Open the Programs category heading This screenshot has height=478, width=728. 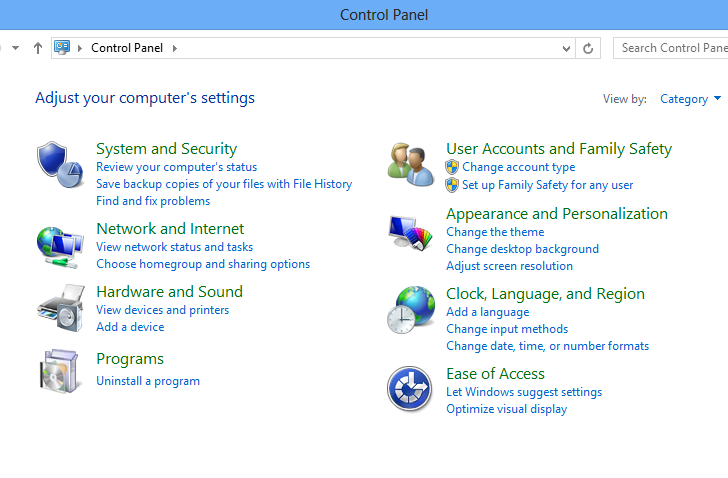130,359
